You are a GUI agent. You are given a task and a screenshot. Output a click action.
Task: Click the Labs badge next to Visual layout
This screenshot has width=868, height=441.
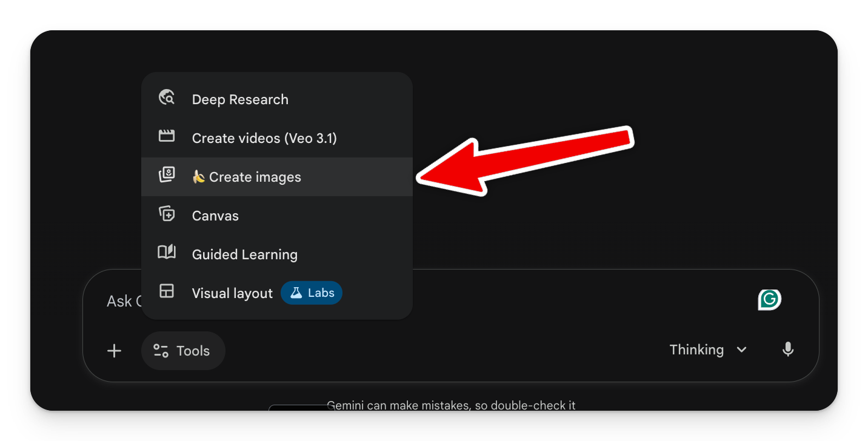coord(312,293)
